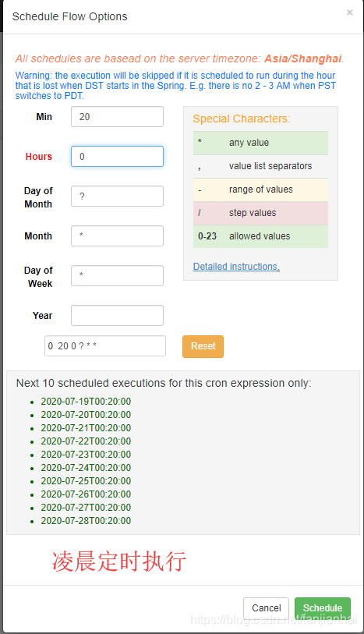Select the Day of Month field
The image size is (364, 634).
(117, 196)
